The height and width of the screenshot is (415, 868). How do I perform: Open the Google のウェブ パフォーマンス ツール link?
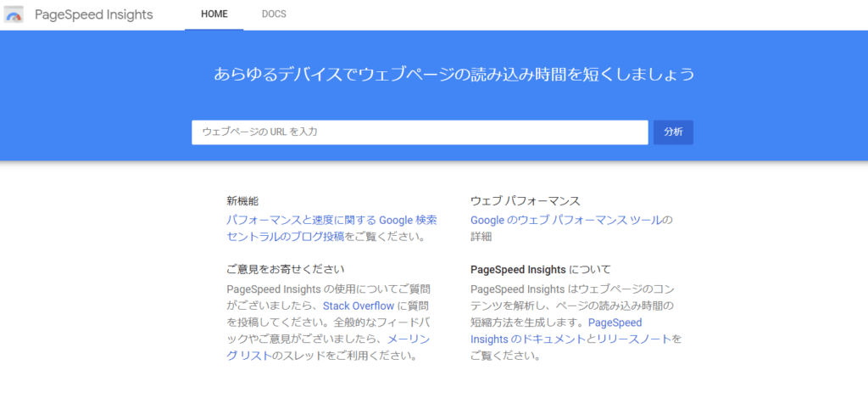[x=565, y=220]
